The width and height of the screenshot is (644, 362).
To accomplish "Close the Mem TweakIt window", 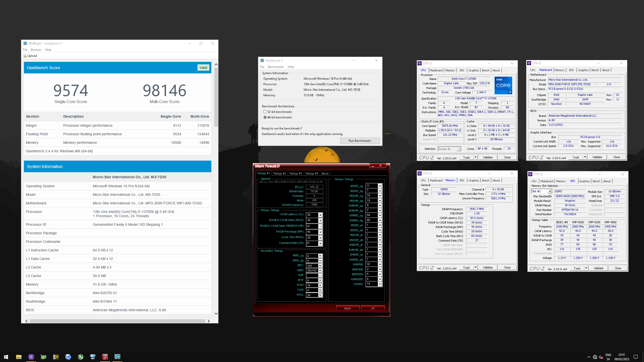I will pyautogui.click(x=381, y=165).
